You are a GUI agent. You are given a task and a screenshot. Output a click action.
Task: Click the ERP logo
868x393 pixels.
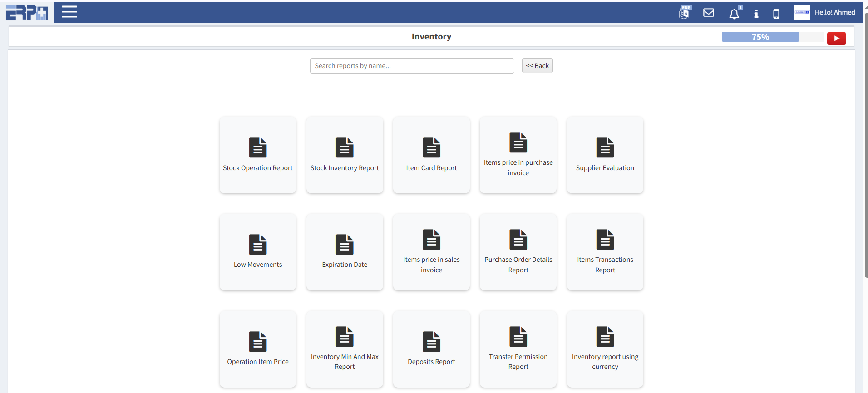27,12
